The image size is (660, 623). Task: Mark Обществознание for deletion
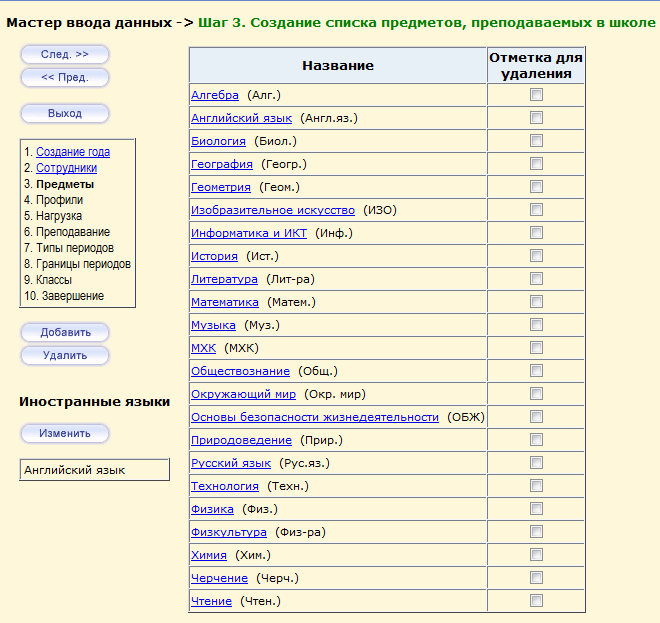coord(536,371)
